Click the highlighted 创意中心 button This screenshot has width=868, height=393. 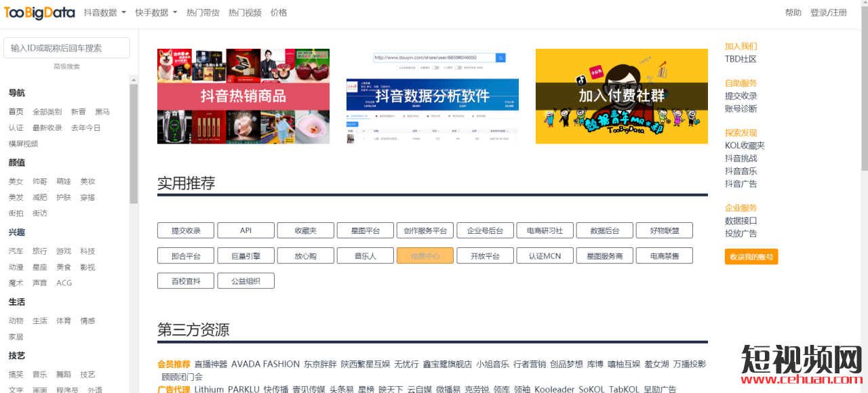tap(425, 255)
